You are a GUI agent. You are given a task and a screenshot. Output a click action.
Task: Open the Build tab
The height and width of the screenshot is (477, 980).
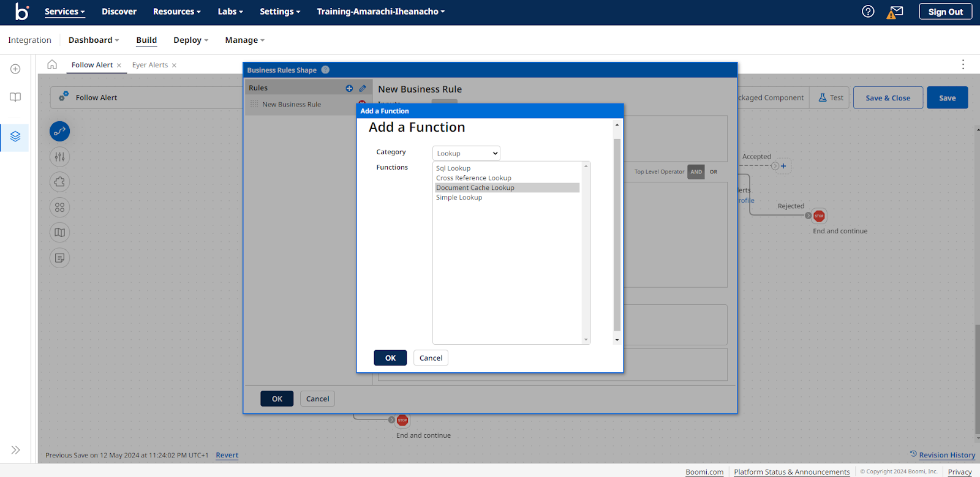(x=146, y=40)
